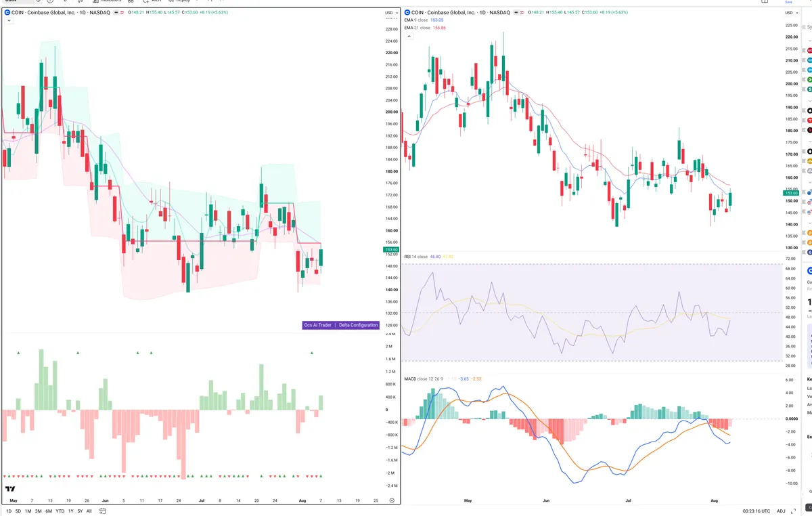Click the market status icon on right chart header
This screenshot has height=516, width=812.
tap(517, 12)
